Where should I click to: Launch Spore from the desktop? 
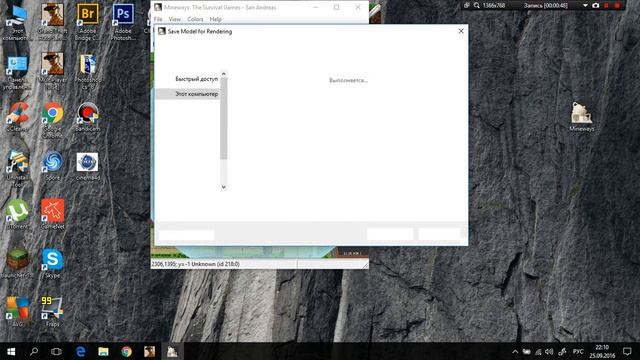tap(52, 165)
